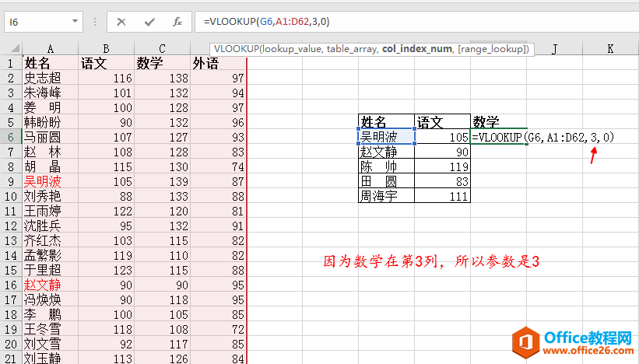Select column A header
Screen dimensions: 639x364
50,49
